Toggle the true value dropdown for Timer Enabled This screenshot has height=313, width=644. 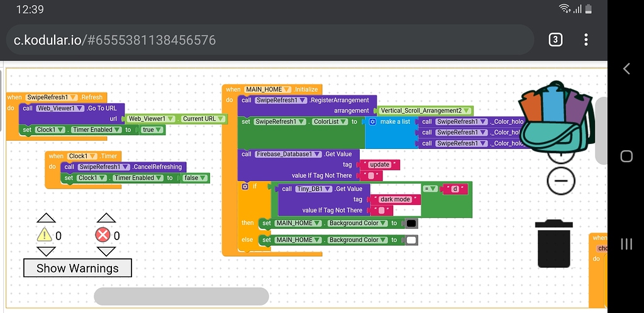(x=152, y=129)
